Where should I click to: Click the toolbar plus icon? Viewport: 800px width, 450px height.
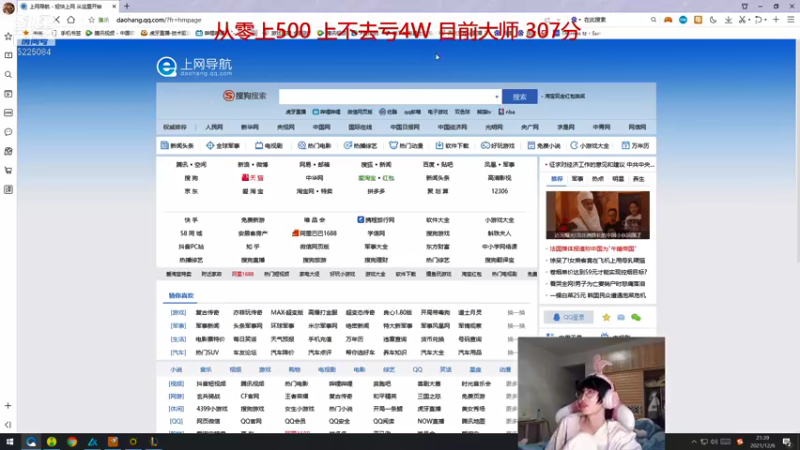776,20
